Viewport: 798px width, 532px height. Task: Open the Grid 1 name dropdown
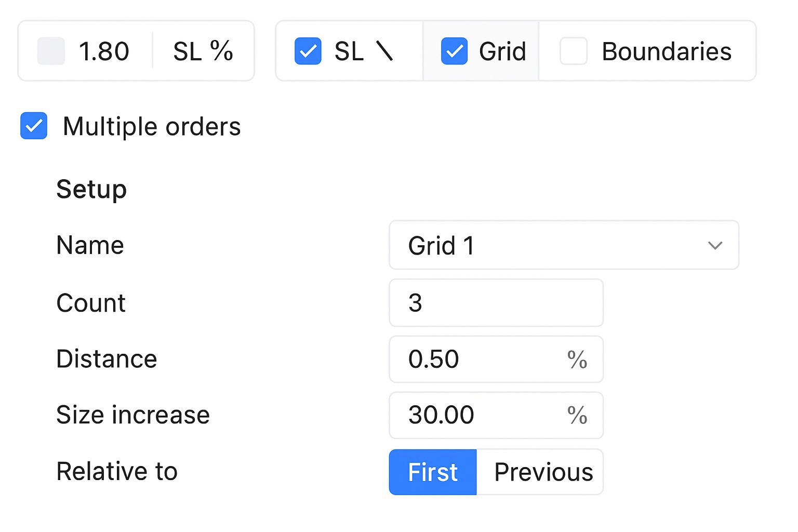tap(564, 245)
